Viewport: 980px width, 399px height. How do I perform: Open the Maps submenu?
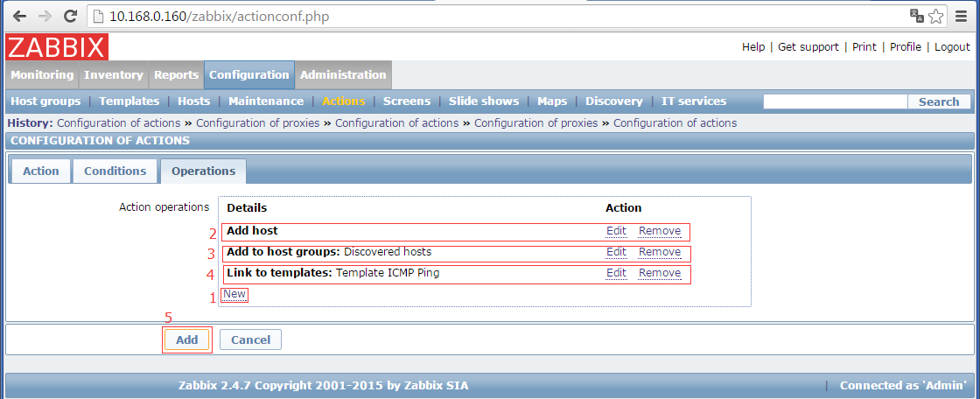[552, 101]
